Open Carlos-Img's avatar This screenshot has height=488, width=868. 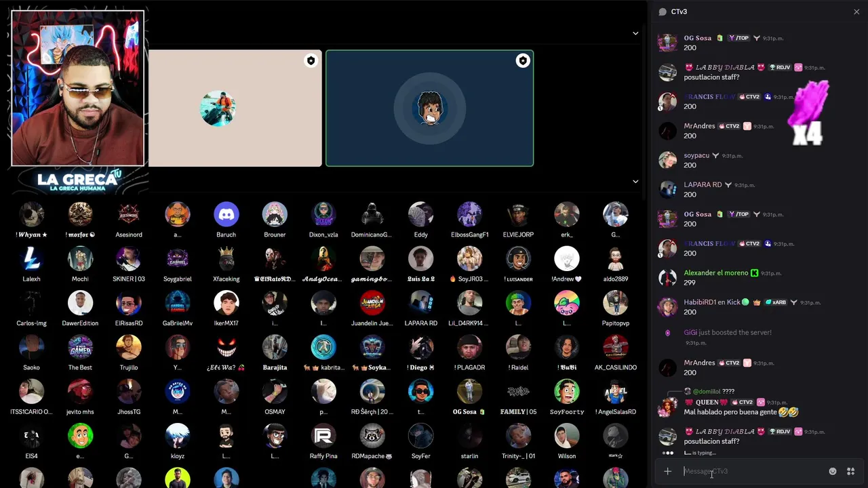[x=31, y=303]
